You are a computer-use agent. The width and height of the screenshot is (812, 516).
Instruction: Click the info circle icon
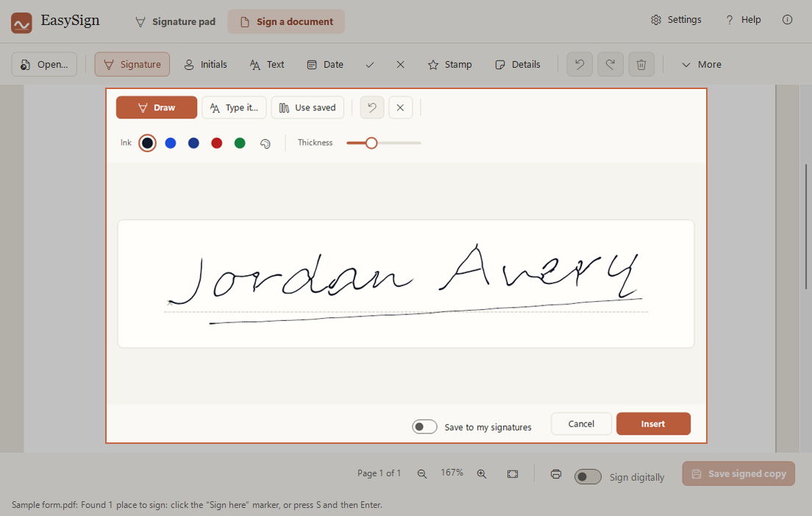pos(787,20)
